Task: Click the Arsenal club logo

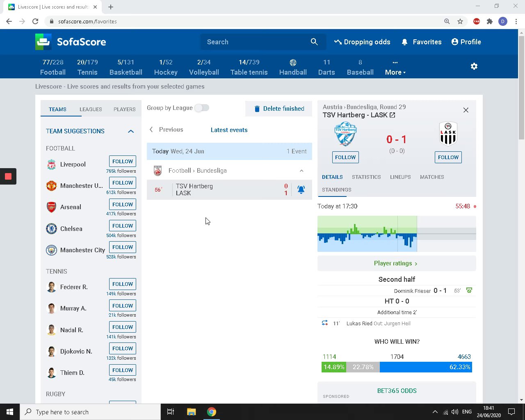Action: tap(51, 207)
